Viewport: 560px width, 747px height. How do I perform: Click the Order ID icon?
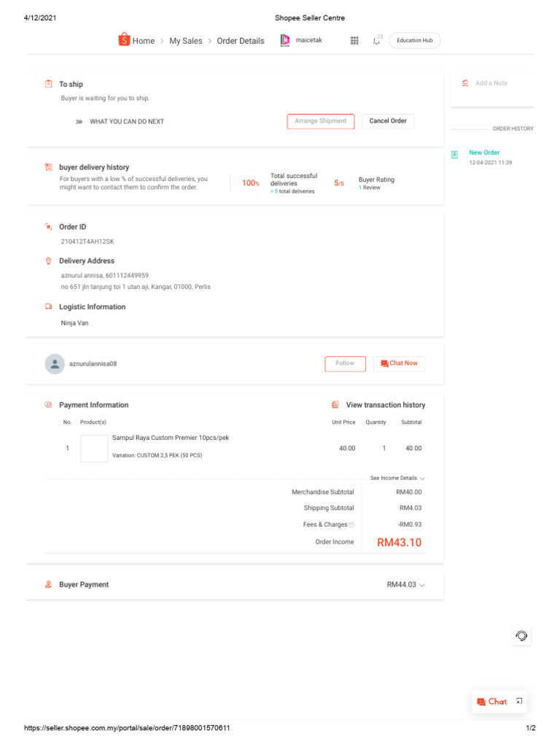click(49, 227)
